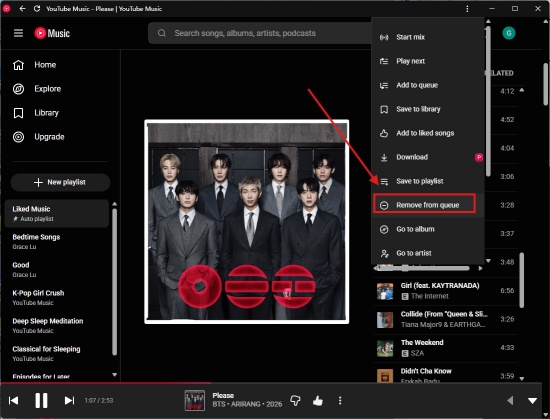This screenshot has height=419, width=550.
Task: Open more options in player bar
Action: 340,400
